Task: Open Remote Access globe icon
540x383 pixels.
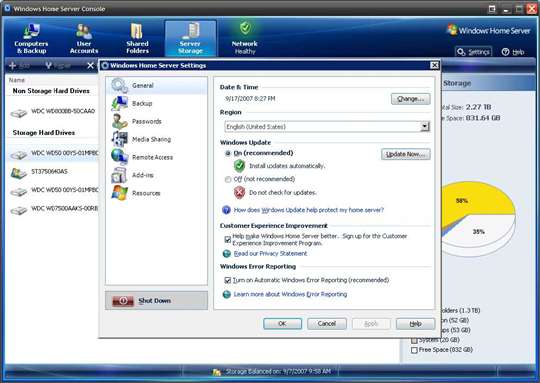Action: (120, 157)
